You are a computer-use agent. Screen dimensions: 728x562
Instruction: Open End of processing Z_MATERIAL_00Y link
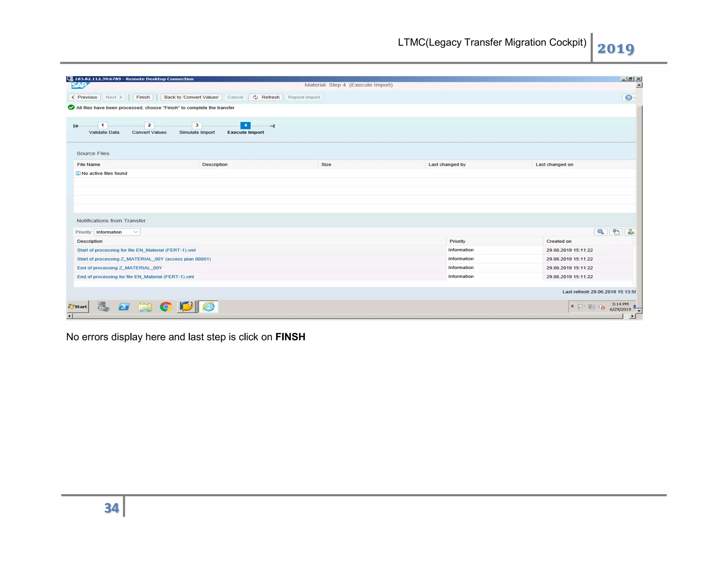point(119,268)
